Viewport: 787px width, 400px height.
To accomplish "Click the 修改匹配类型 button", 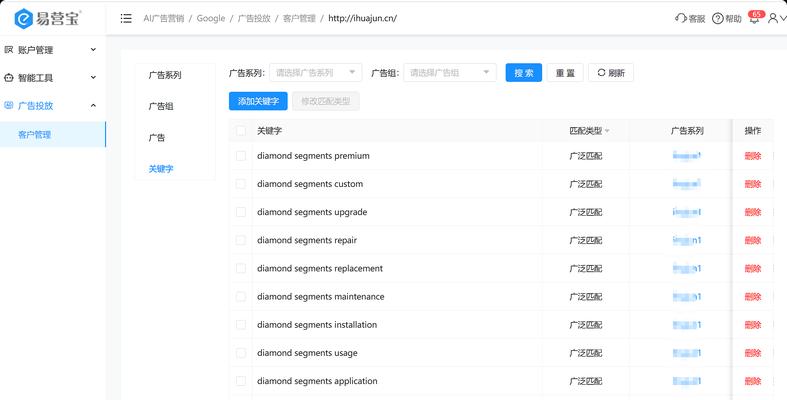I will [326, 101].
